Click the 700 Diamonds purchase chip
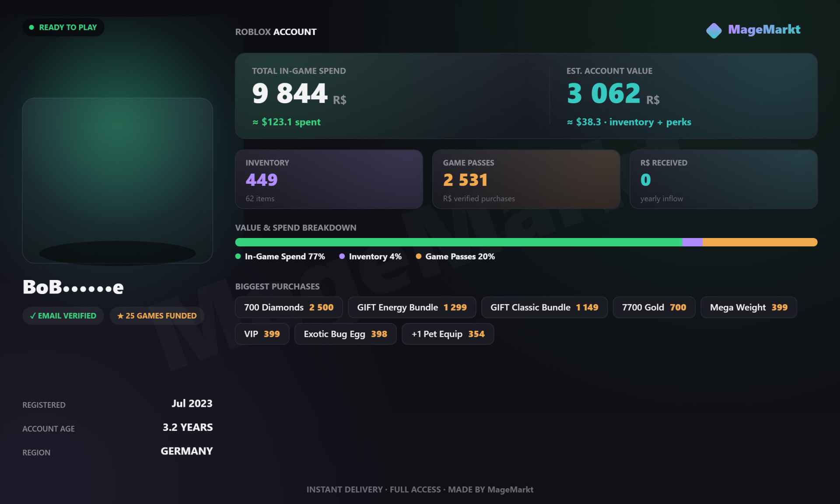Screen dimensions: 840x504 289,308
